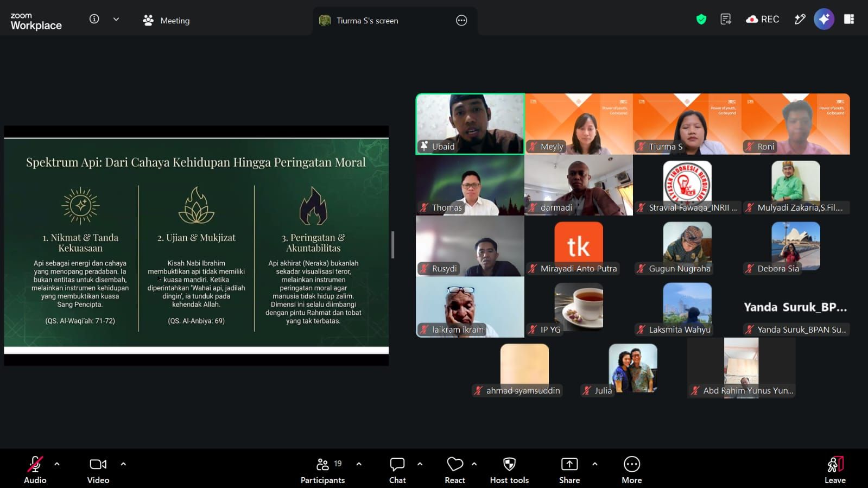Screen dimensions: 868x488
Task: Open the annotate pen icon
Action: [x=800, y=20]
